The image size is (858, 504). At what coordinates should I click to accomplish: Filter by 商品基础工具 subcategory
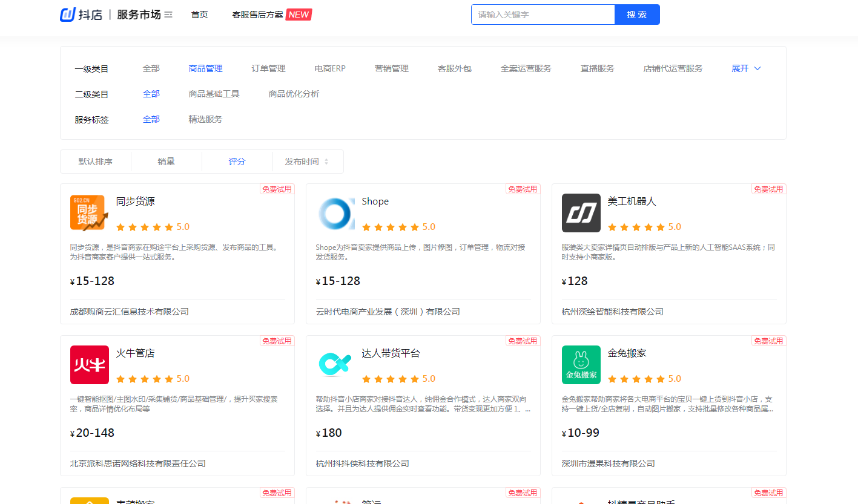[x=214, y=94]
